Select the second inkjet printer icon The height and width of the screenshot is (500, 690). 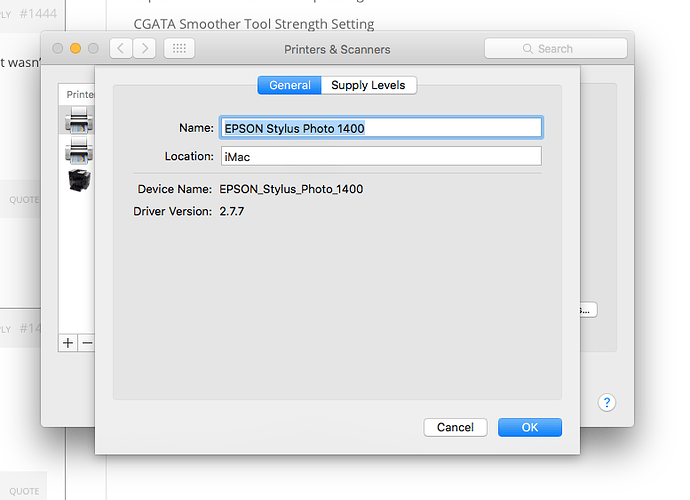click(77, 151)
